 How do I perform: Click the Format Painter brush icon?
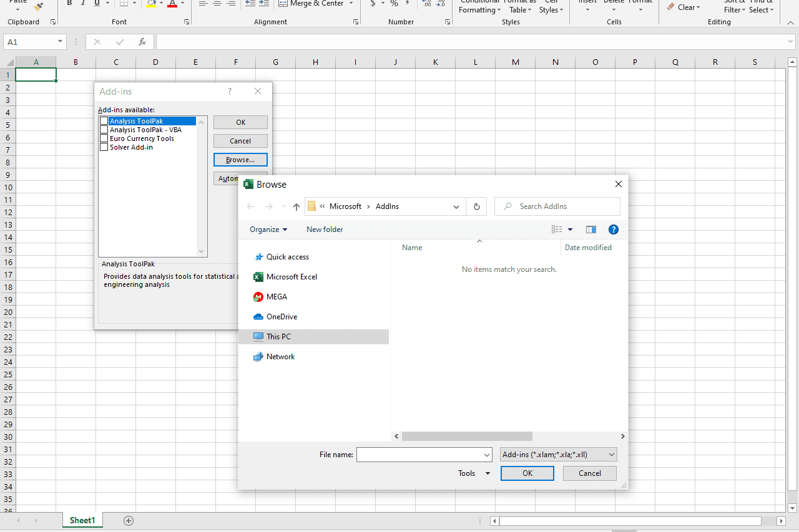(x=39, y=6)
